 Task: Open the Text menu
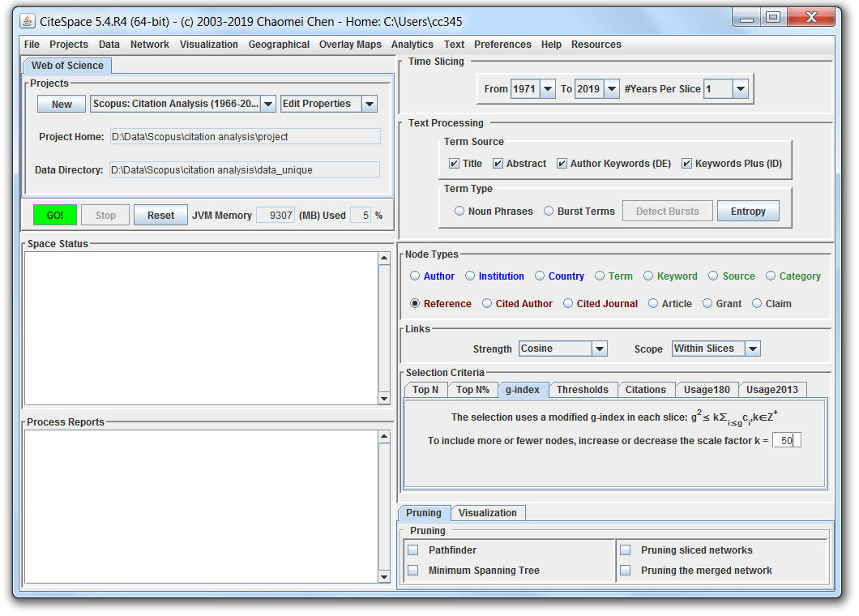(x=454, y=45)
